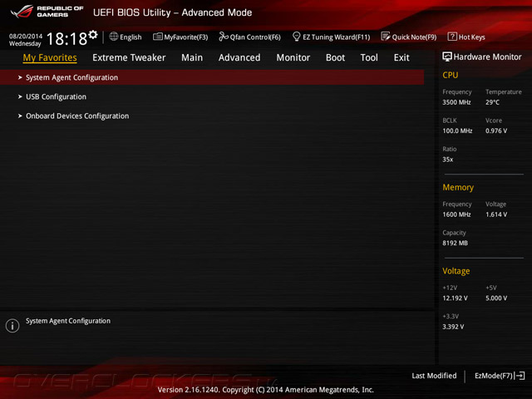Click CPU temperature value 29°C
This screenshot has height=399, width=532.
click(492, 102)
